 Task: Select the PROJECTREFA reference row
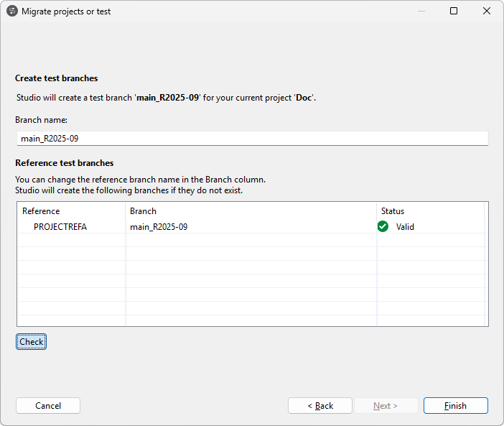[x=60, y=227]
